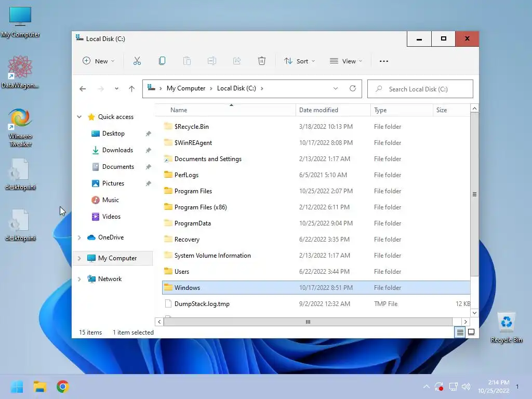Select the Users folder

pyautogui.click(x=316, y=272)
